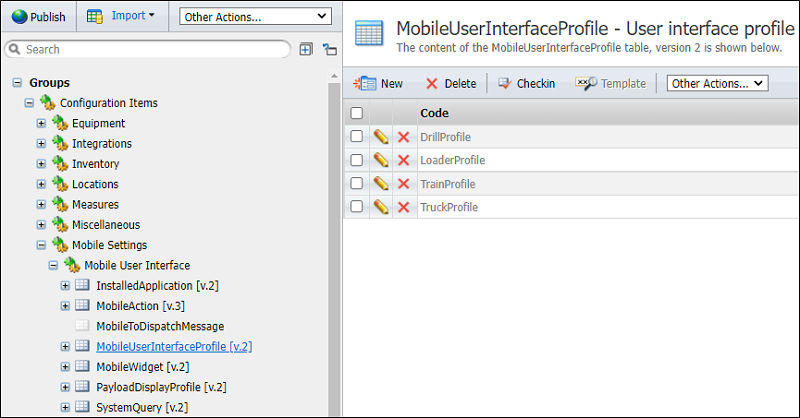This screenshot has height=418, width=800.
Task: Click the Equipment gear icon
Action: [60, 123]
